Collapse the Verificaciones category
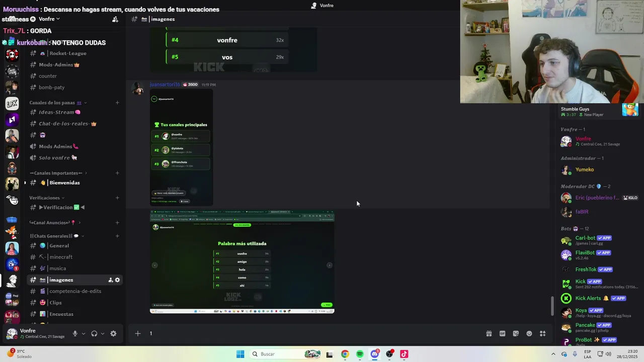 47,198
